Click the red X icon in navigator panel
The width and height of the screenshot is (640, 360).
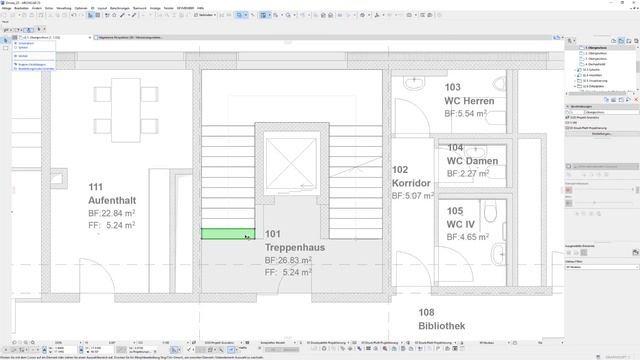click(x=636, y=100)
